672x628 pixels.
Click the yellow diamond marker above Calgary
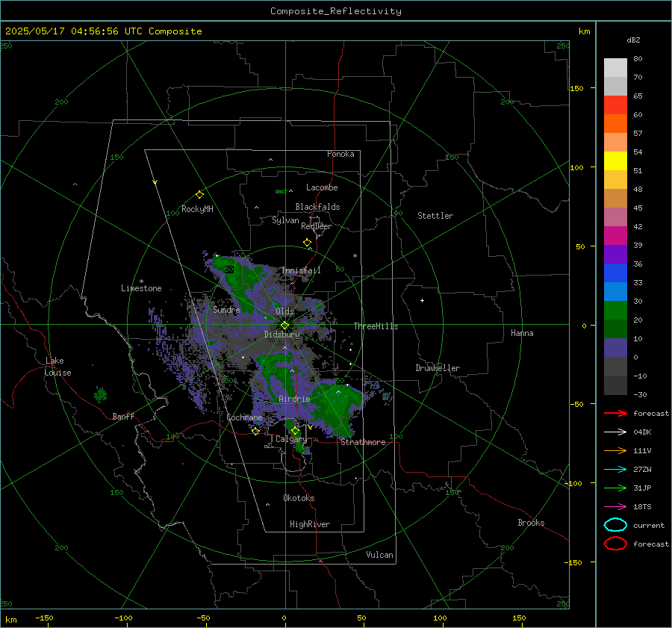point(295,430)
